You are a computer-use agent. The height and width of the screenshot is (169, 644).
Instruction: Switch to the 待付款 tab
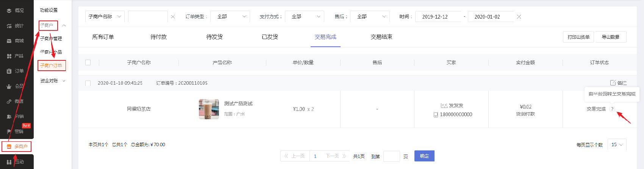coord(158,37)
